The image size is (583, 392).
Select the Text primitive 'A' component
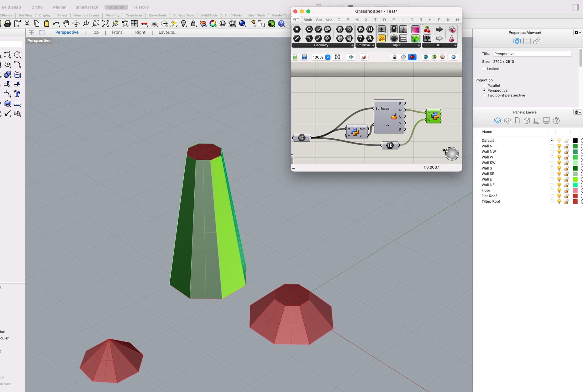[370, 38]
